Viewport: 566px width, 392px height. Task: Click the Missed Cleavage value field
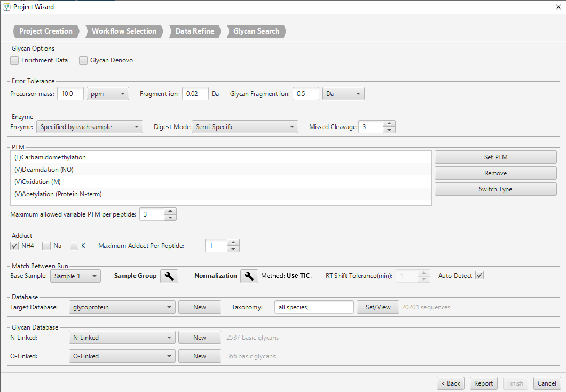click(x=371, y=127)
